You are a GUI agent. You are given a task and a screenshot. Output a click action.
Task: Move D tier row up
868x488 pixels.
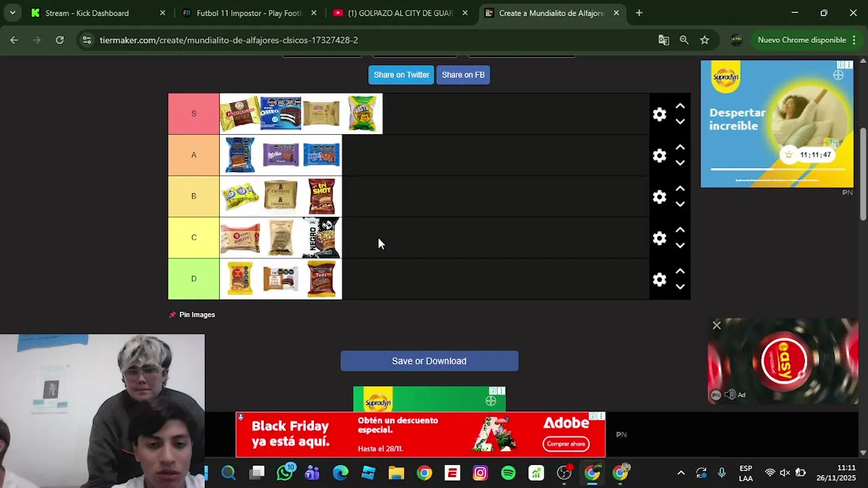pos(680,272)
